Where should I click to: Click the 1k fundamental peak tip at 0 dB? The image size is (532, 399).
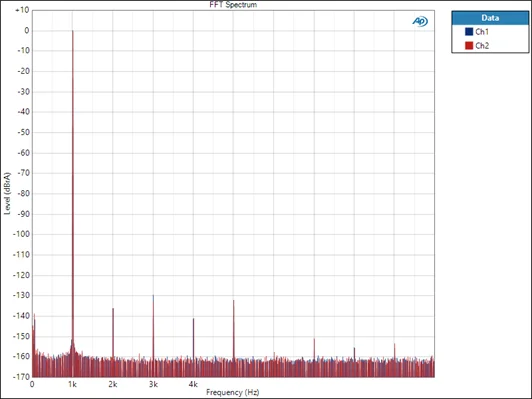point(72,32)
